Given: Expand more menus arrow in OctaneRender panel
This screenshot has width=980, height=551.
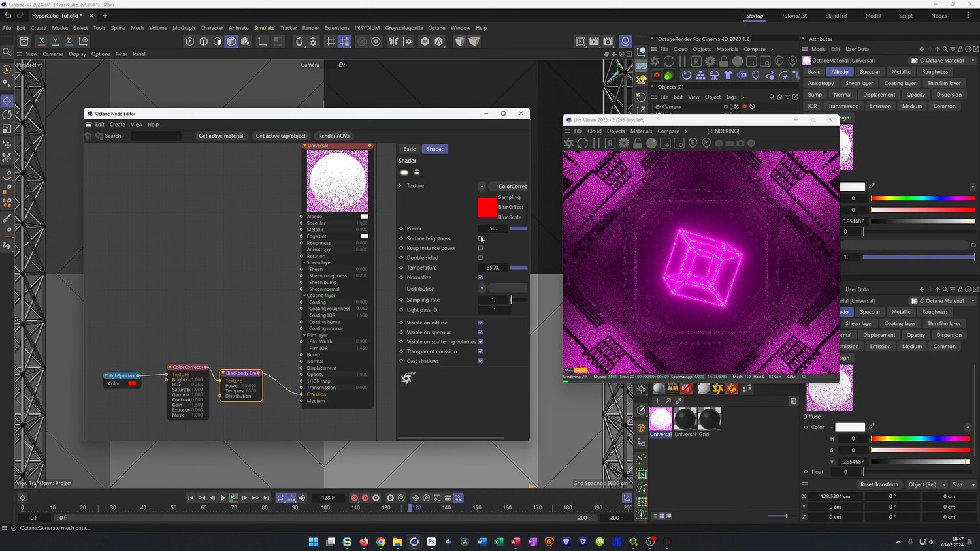Looking at the screenshot, I should tap(772, 49).
